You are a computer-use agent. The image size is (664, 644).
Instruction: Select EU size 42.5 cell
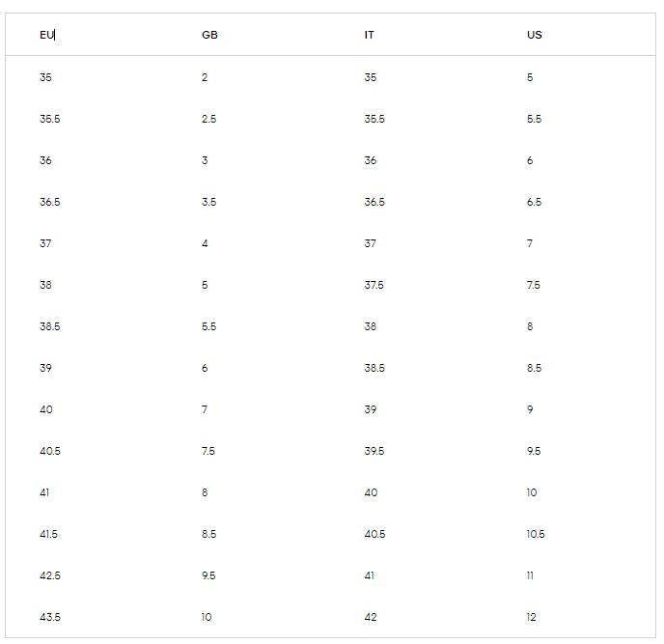click(x=49, y=575)
